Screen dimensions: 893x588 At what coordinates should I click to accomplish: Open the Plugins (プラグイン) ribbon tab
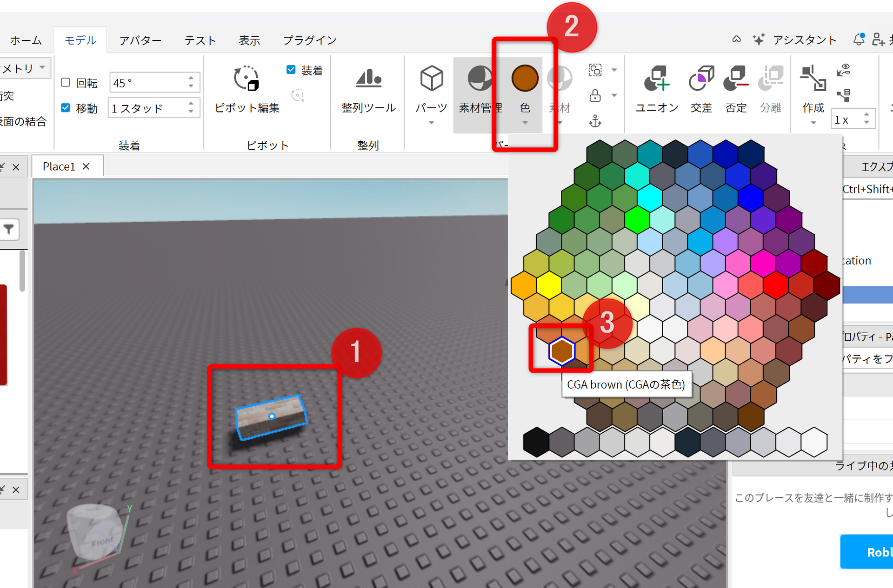(x=310, y=40)
